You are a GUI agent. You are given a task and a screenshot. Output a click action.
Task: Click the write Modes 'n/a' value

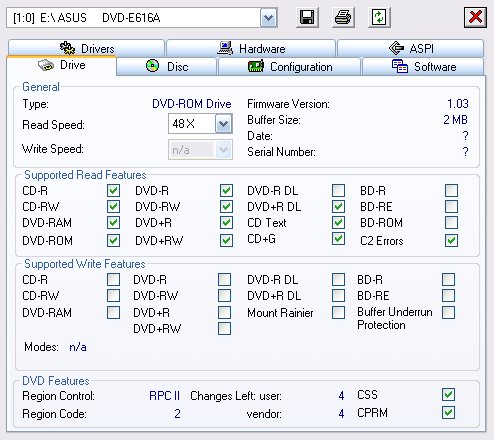click(78, 347)
